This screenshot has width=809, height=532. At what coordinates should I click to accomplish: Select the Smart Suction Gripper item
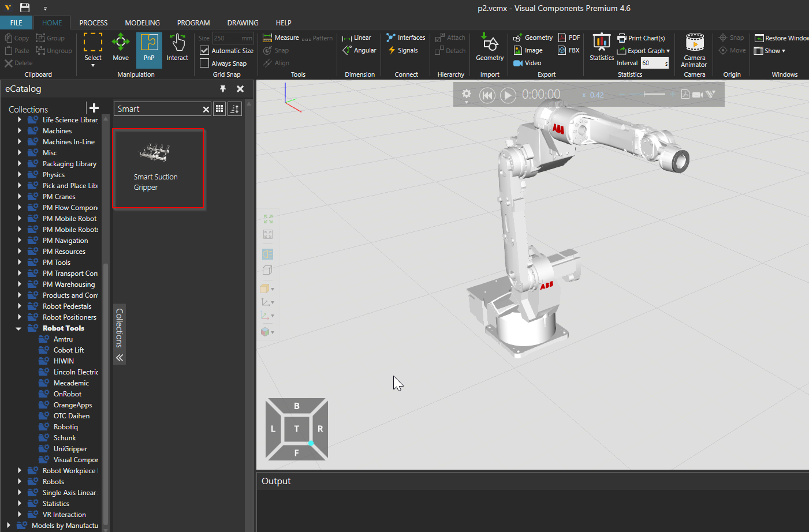click(158, 168)
